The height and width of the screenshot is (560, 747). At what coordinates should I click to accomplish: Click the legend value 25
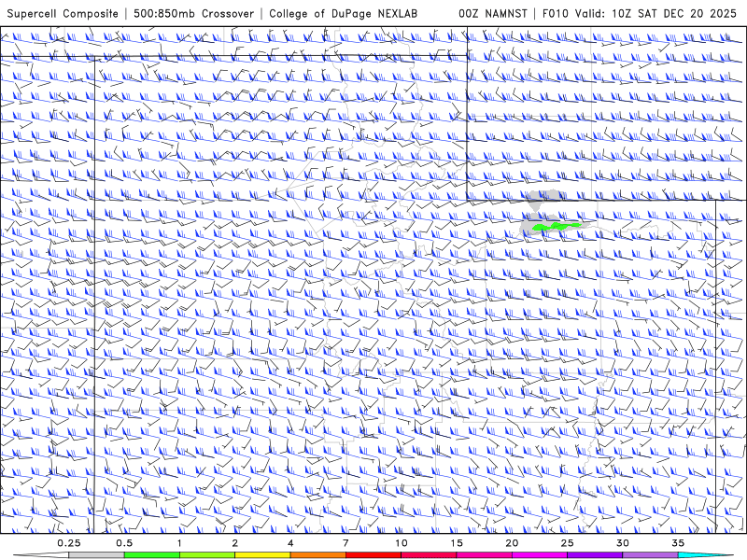click(568, 543)
